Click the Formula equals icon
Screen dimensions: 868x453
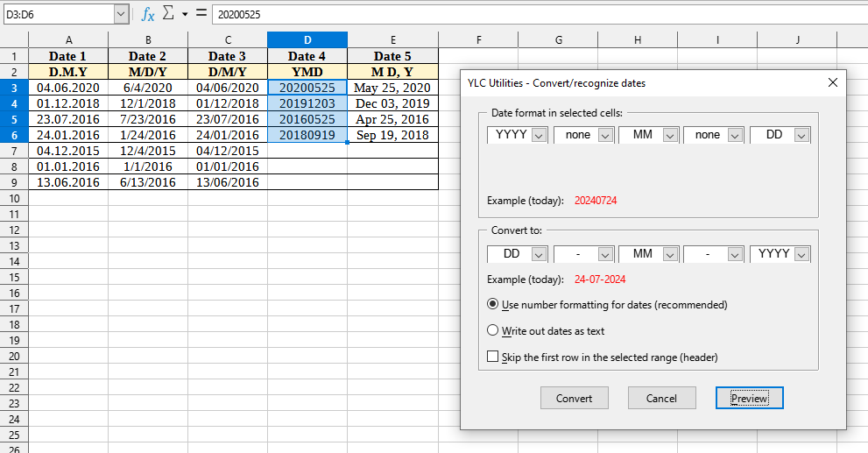coord(201,13)
